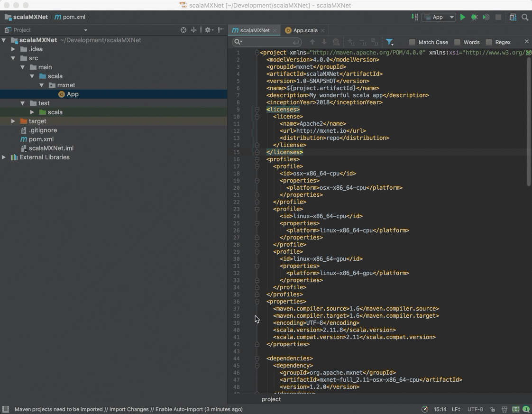
Task: Expand External Libraries node
Action: 4,157
